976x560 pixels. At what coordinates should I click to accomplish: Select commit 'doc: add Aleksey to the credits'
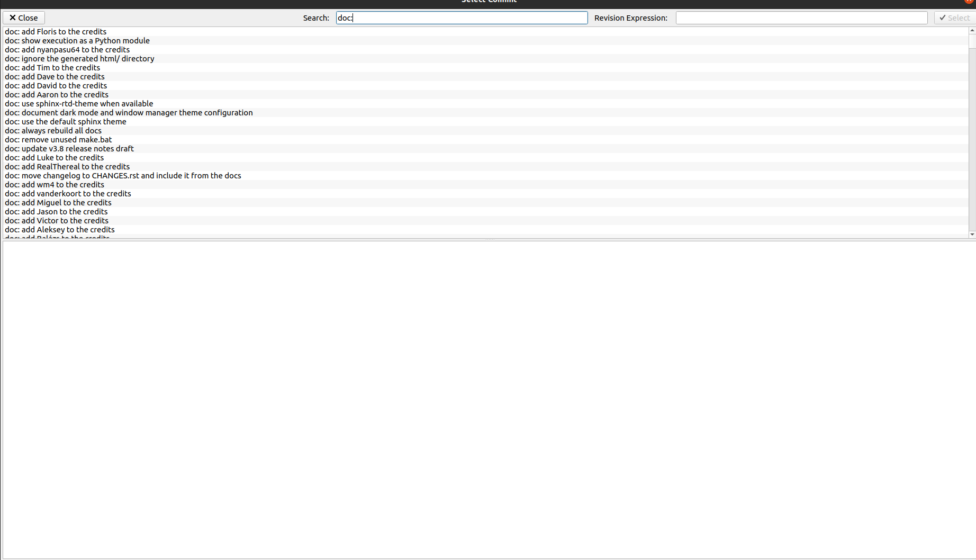pos(59,229)
